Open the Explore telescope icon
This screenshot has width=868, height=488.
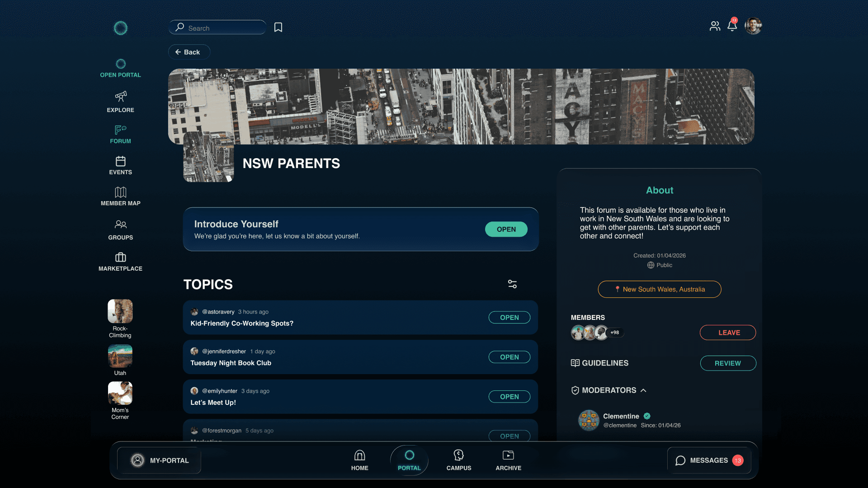120,97
